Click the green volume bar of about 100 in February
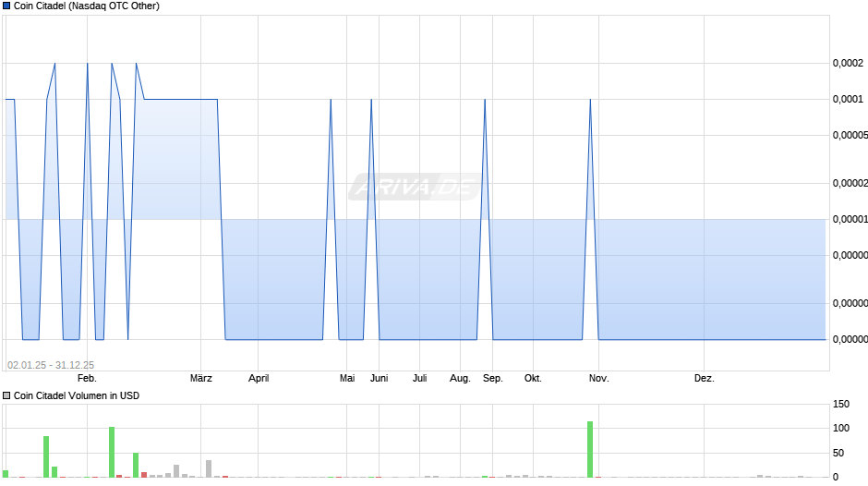This screenshot has height=486, width=868. tap(112, 452)
